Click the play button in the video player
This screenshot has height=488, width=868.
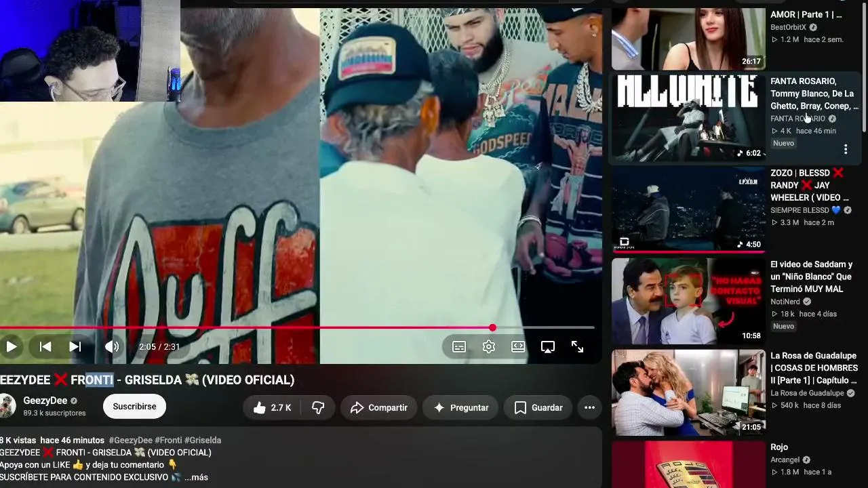coord(12,347)
